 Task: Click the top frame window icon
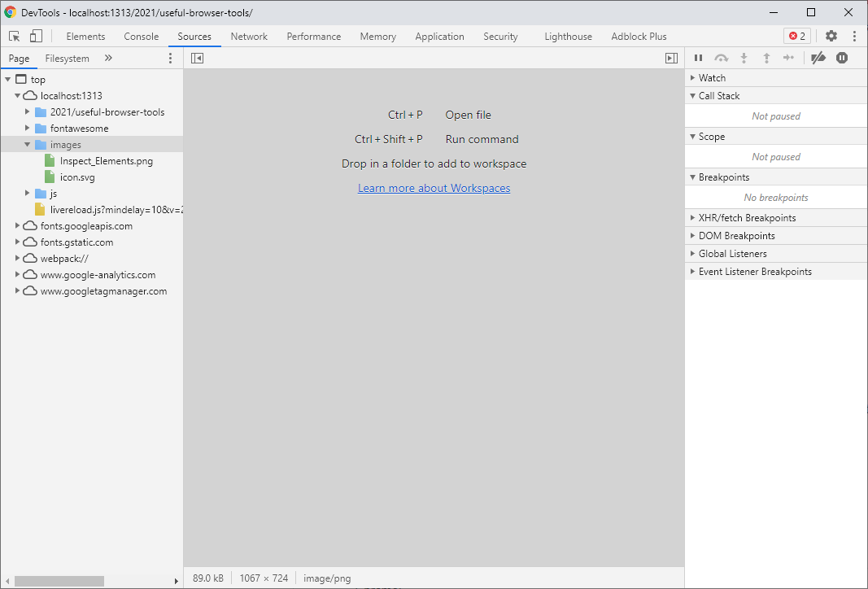(x=21, y=79)
